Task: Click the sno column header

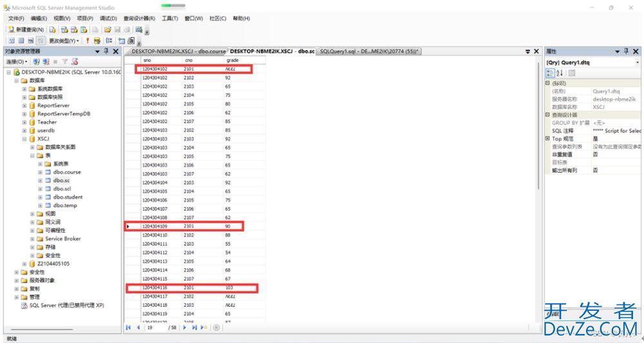Action: tap(162, 60)
